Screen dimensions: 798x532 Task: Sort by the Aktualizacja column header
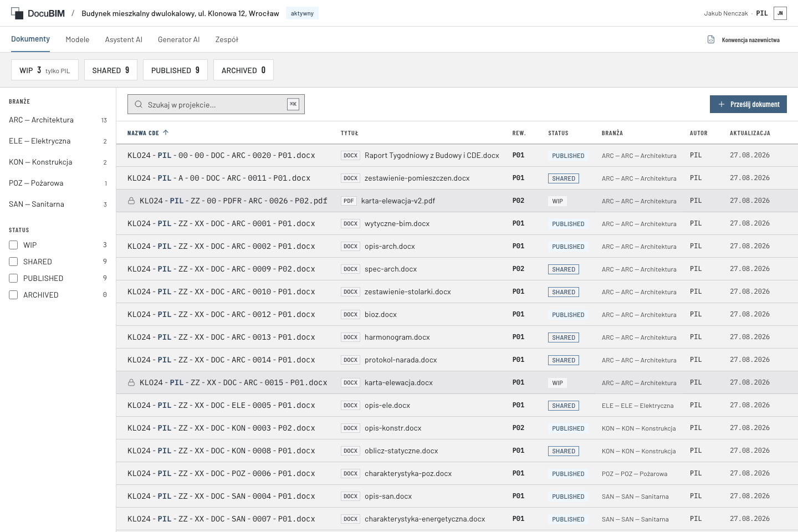[750, 133]
